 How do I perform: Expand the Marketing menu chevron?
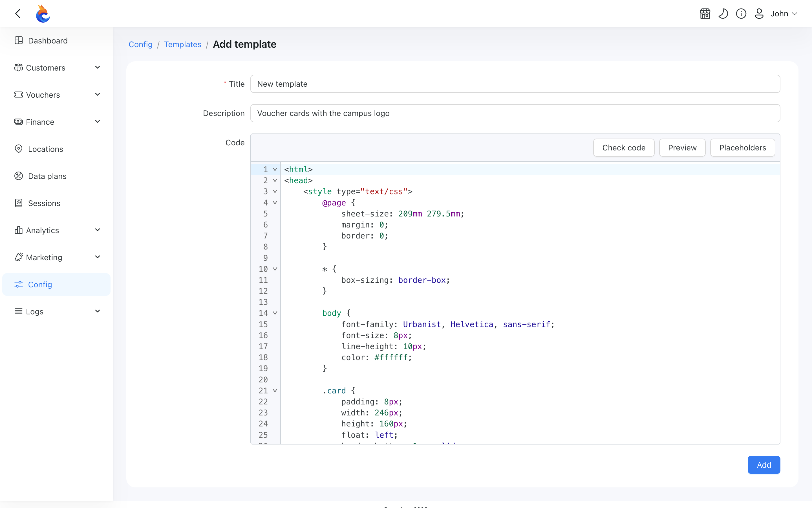[x=98, y=257]
